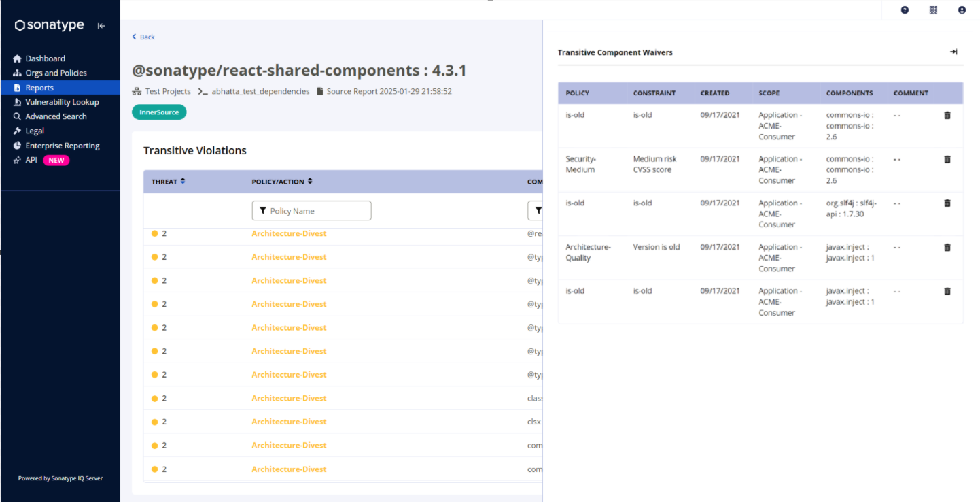Go Back using the back link
The width and height of the screenshot is (980, 502).
coord(143,37)
